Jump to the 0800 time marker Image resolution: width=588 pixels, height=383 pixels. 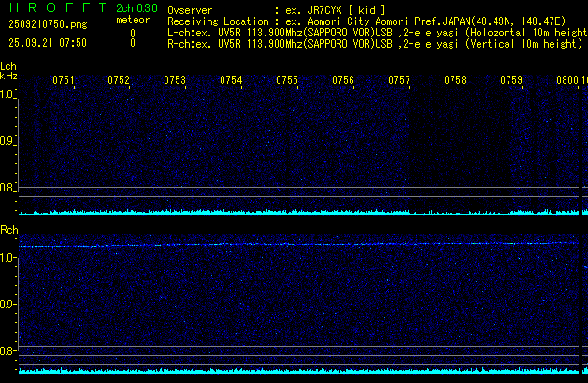tap(567, 81)
